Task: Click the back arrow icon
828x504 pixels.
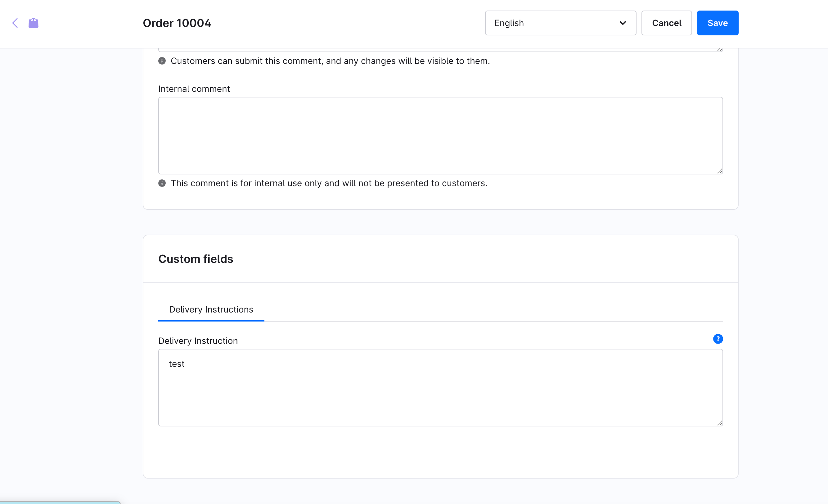Action: tap(15, 23)
